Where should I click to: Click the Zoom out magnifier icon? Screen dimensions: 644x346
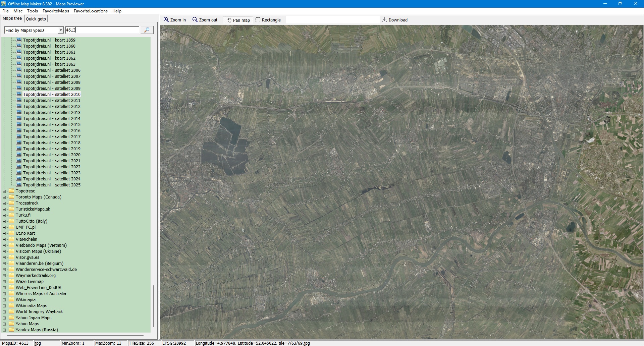(195, 20)
